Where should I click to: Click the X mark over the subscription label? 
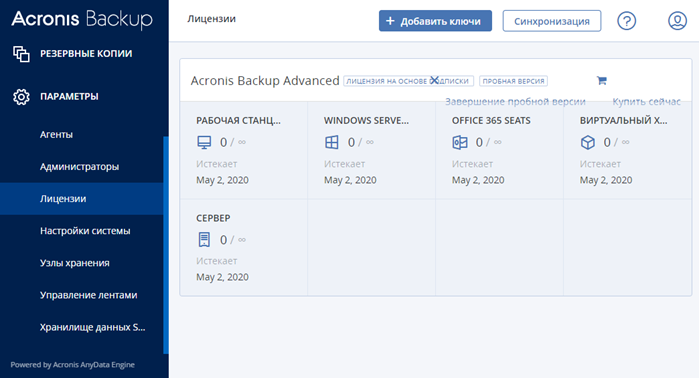(434, 80)
